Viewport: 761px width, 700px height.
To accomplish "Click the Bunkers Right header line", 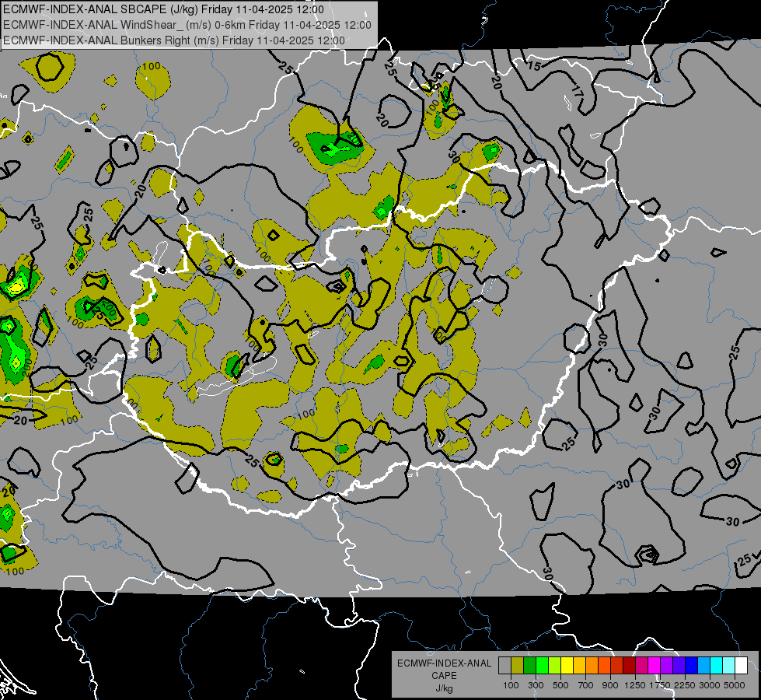I will click(174, 40).
